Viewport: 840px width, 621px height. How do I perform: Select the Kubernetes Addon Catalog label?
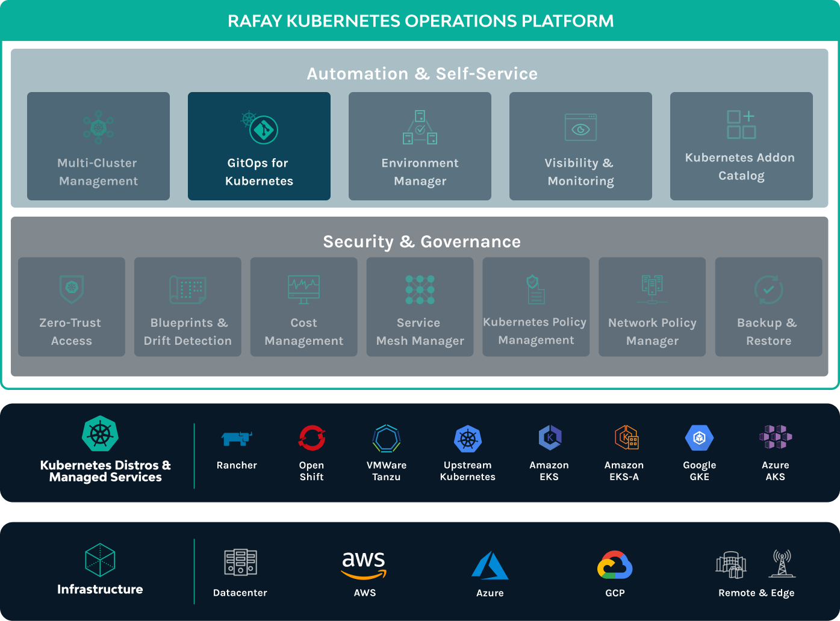(741, 167)
